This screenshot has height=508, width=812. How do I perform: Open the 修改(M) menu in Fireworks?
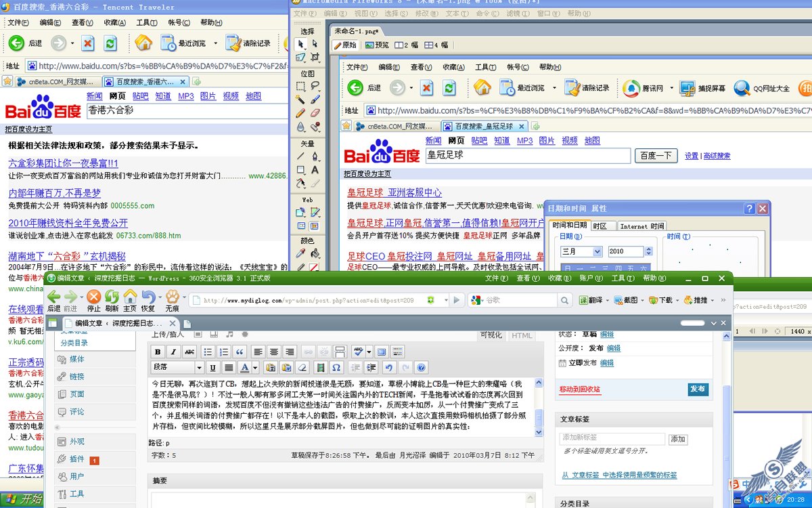(x=427, y=14)
